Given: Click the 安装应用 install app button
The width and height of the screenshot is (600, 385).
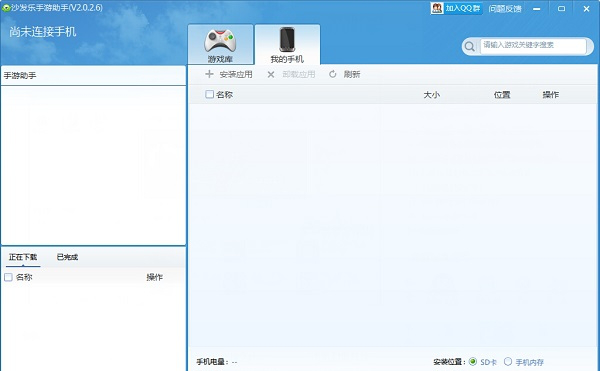Looking at the screenshot, I should point(229,74).
